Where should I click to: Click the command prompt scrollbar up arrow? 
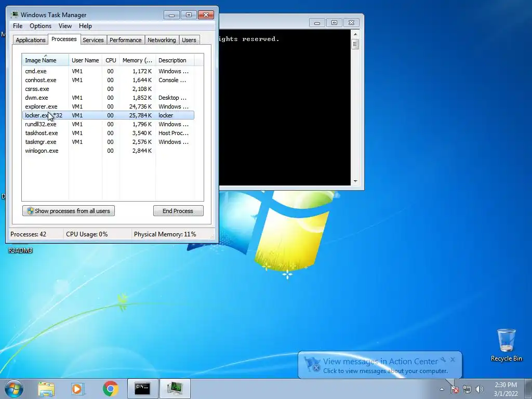pos(355,34)
